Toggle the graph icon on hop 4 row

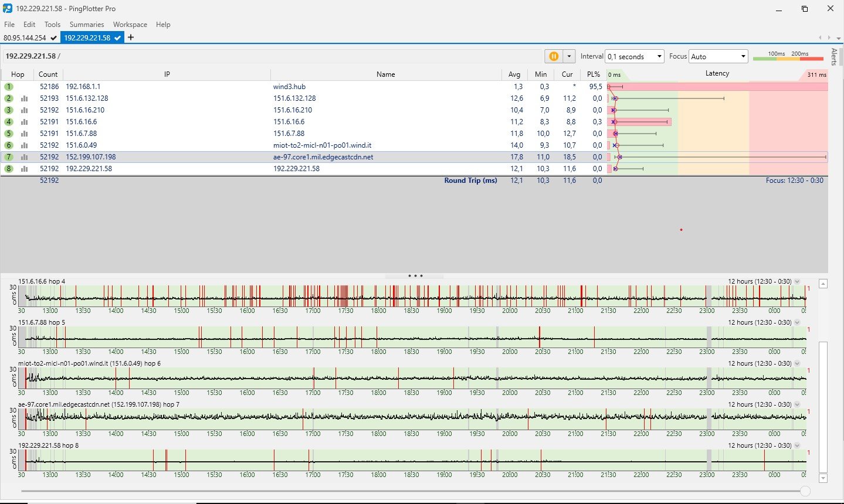[24, 122]
